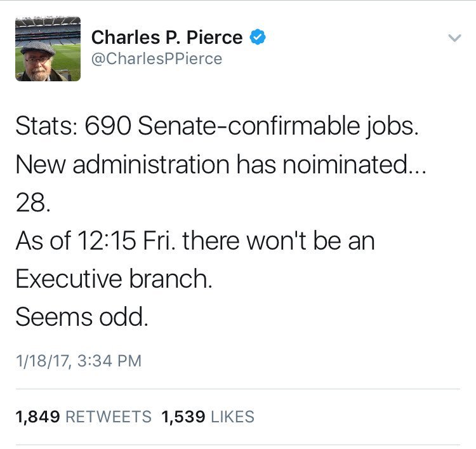Click the "Executive branch." text line
476x449 pixels.
pos(114,279)
